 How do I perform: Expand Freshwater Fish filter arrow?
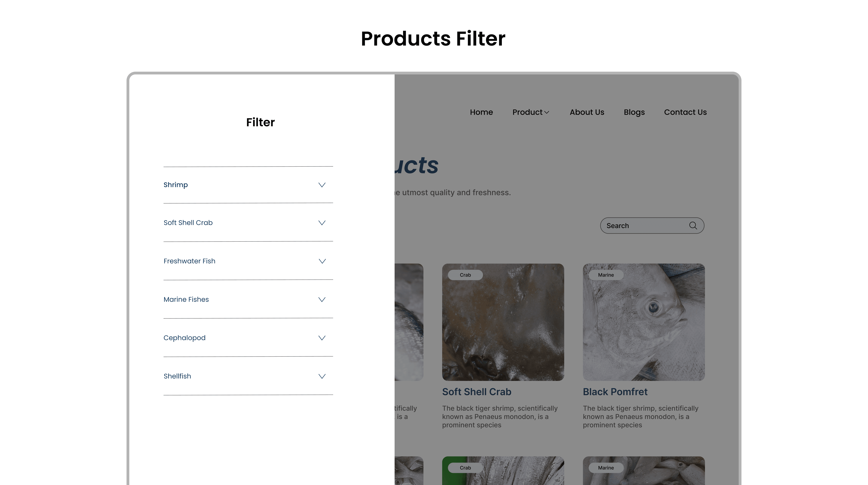(322, 261)
